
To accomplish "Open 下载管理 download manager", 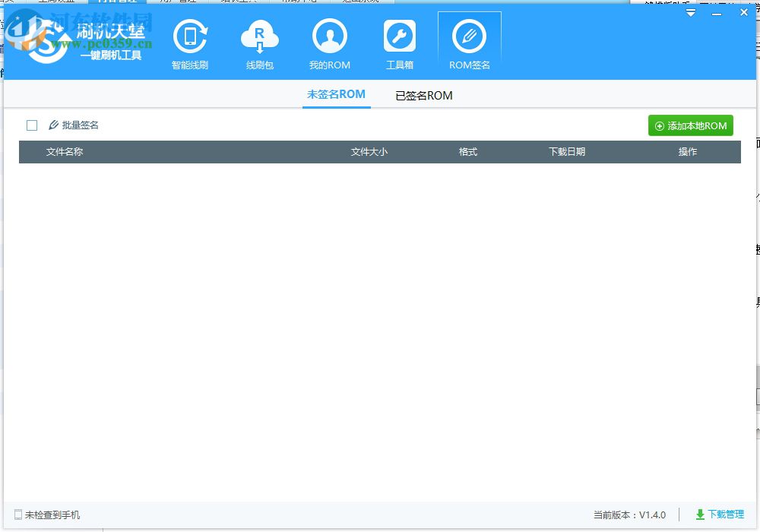I will [x=720, y=515].
